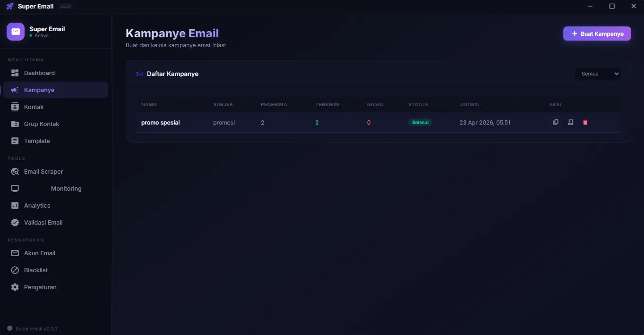Click the SUBJEK column header
This screenshot has width=644, height=335.
coord(223,104)
